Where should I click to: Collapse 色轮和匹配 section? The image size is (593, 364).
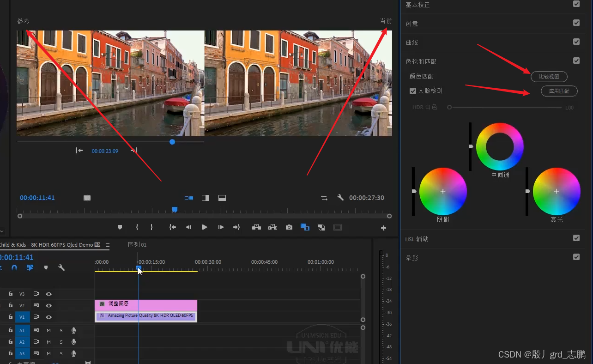(421, 61)
